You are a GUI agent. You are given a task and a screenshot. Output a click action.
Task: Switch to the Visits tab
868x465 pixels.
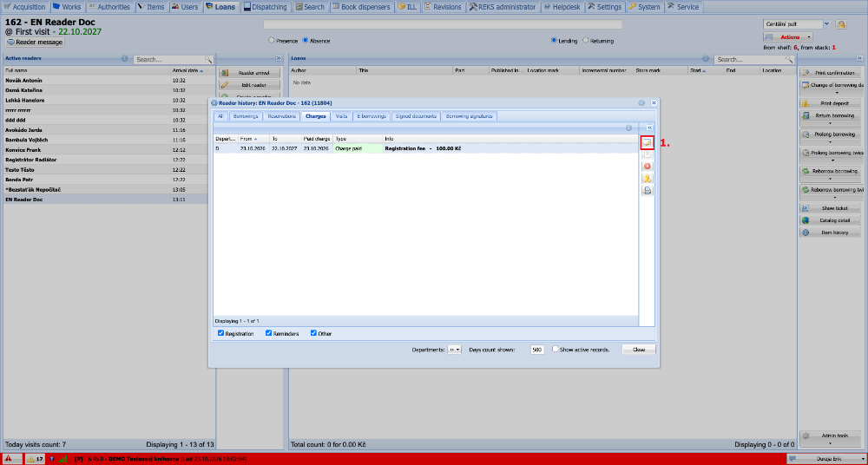coord(341,116)
